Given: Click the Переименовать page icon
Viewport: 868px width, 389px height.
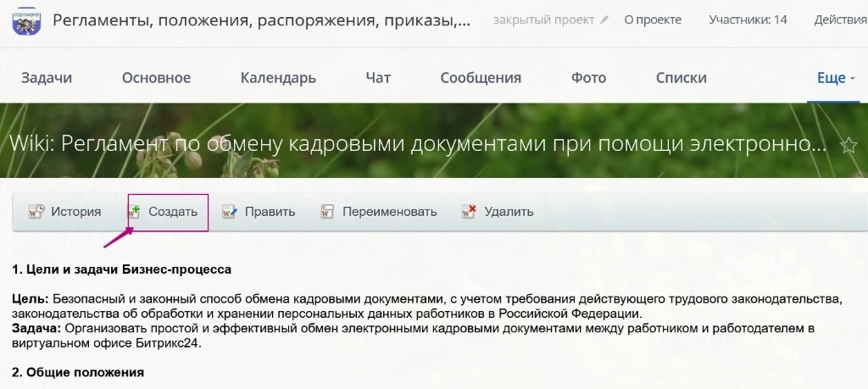Looking at the screenshot, I should [x=327, y=211].
